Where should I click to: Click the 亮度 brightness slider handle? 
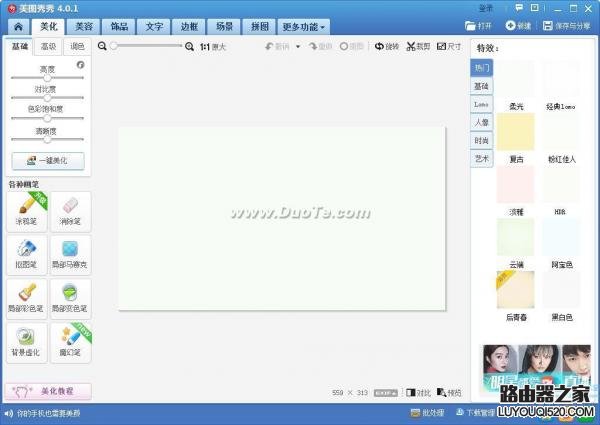pyautogui.click(x=47, y=78)
